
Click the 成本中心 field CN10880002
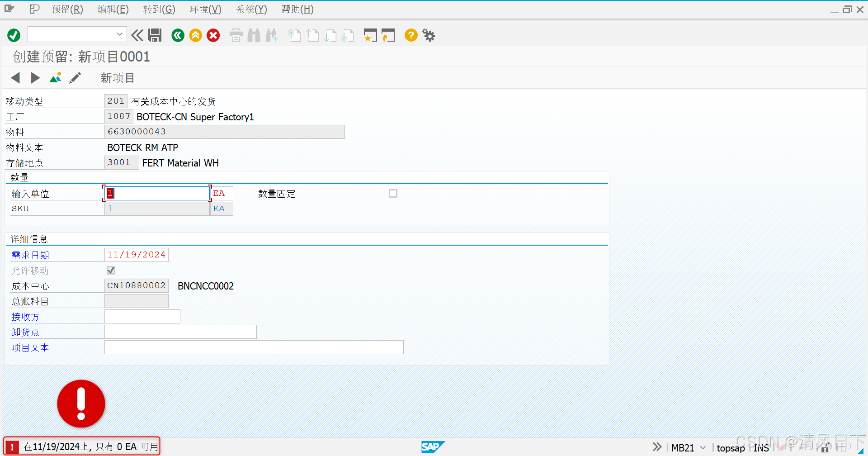[x=137, y=285]
